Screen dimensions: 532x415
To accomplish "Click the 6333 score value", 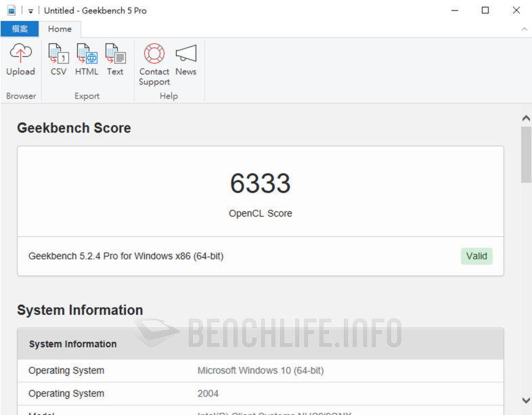I will 260,183.
